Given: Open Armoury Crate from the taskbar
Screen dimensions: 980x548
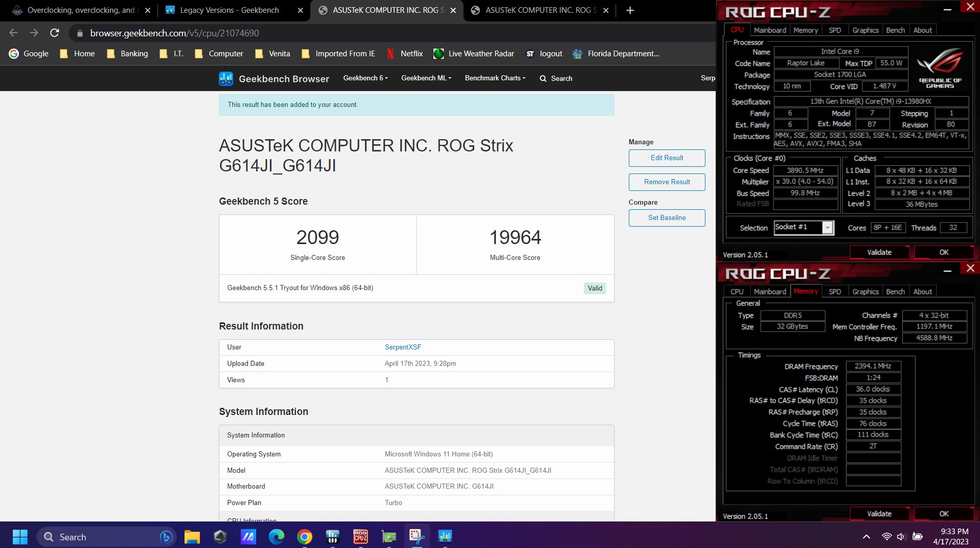Looking at the screenshot, I should click(x=220, y=537).
